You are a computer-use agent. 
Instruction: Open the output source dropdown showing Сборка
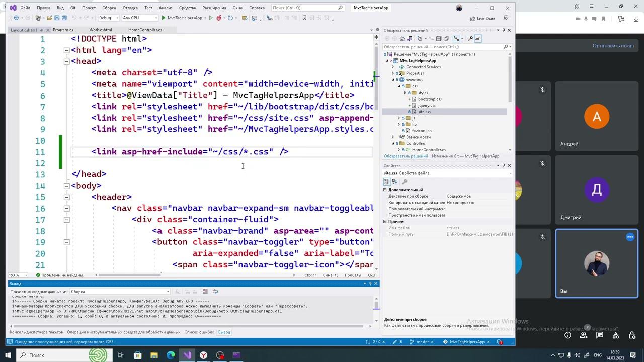tap(120, 292)
